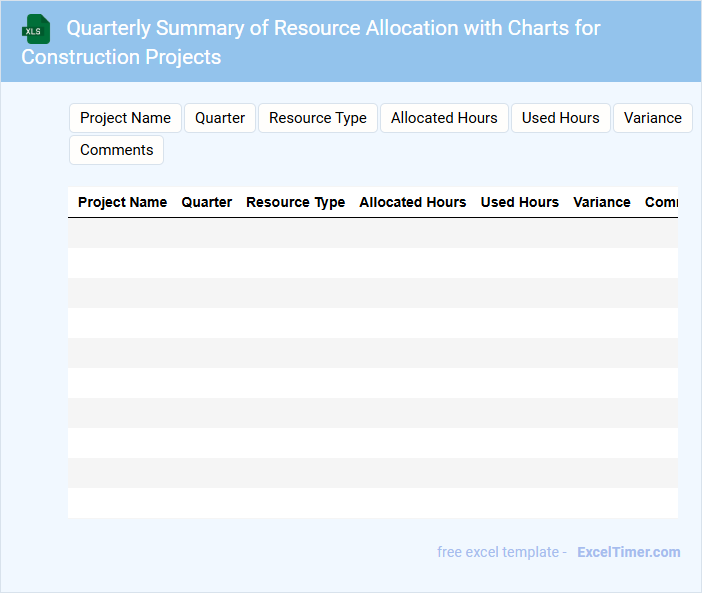This screenshot has width=702, height=593.
Task: Click the Variance tag button
Action: [652, 118]
